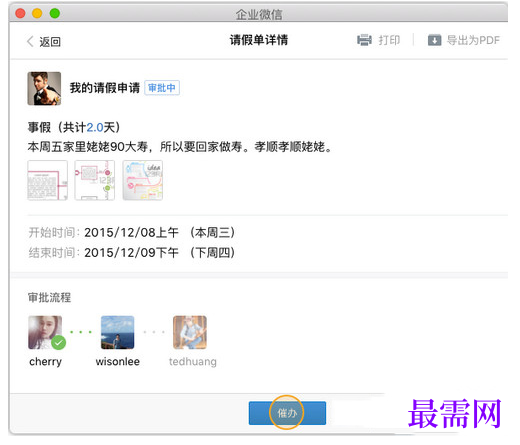Click the yellow macOS minimize button
520x445 pixels.
[37, 13]
